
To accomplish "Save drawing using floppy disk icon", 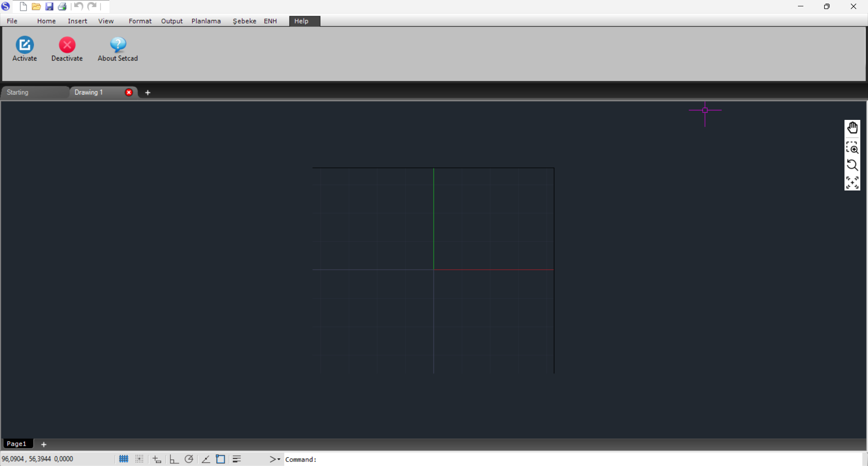I will (49, 6).
